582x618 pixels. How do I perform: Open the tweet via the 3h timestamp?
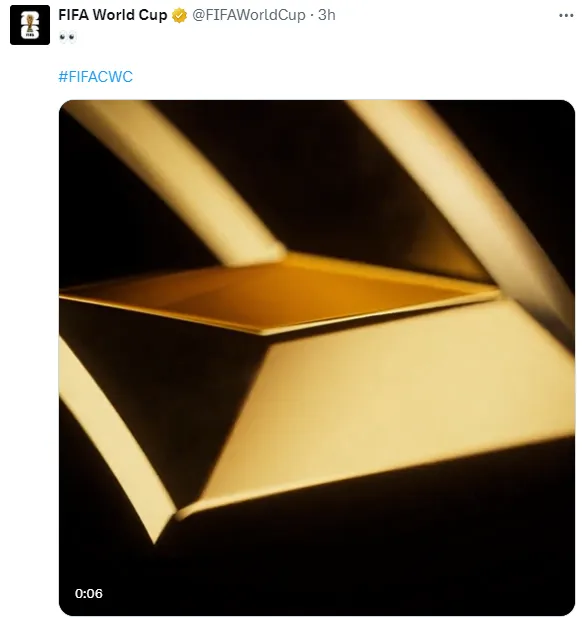click(327, 15)
